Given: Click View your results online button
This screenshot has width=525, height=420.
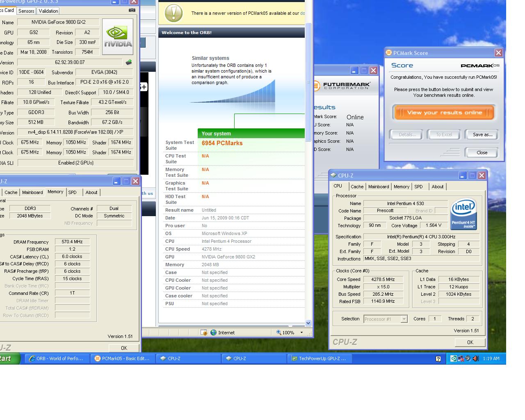Looking at the screenshot, I should pos(444,113).
